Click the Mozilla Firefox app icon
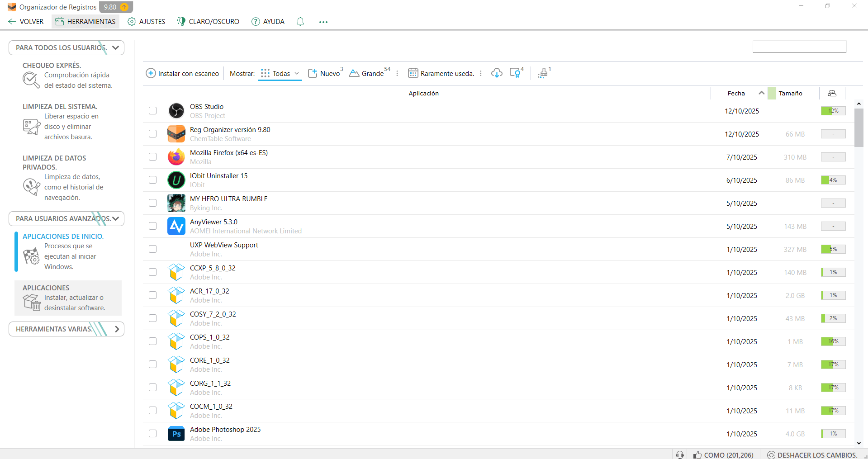This screenshot has height=459, width=868. [x=176, y=157]
